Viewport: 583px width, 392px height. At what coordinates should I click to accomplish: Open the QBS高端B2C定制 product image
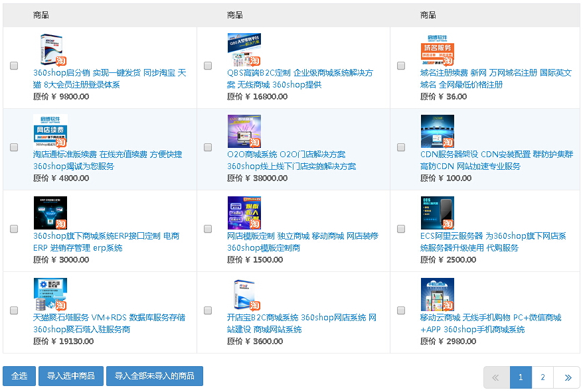click(x=244, y=50)
